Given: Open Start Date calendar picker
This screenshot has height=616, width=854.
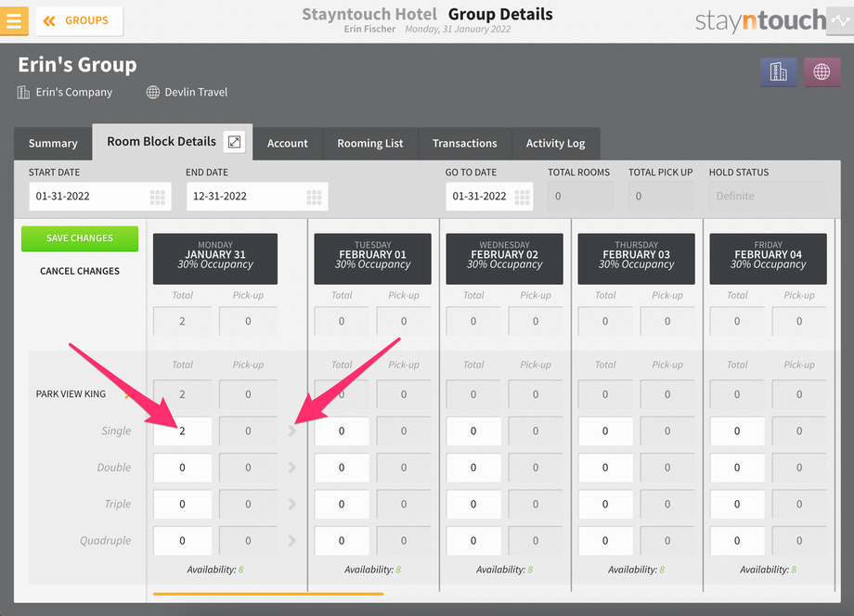Looking at the screenshot, I should tap(158, 197).
